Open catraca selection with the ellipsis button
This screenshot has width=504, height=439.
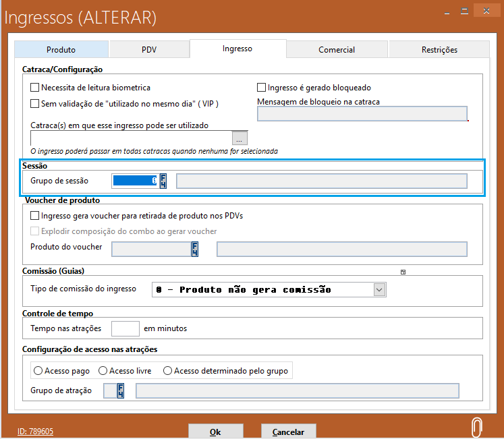coord(240,138)
